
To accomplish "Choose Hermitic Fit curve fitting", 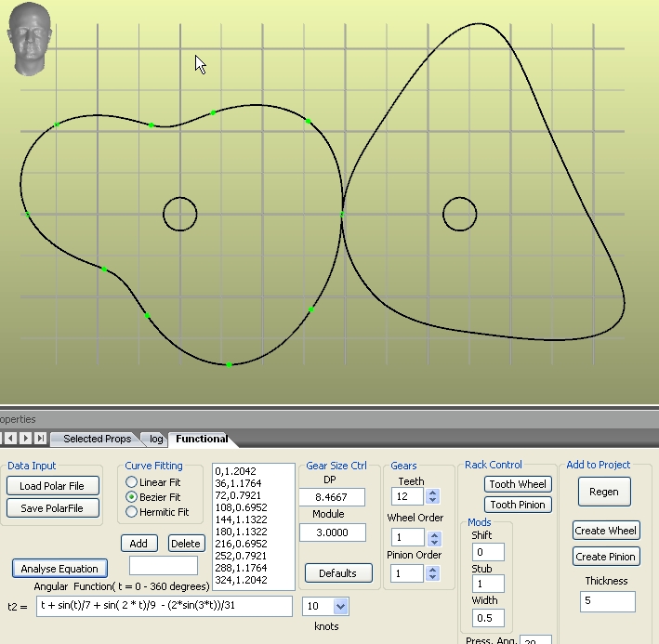I will coord(132,512).
